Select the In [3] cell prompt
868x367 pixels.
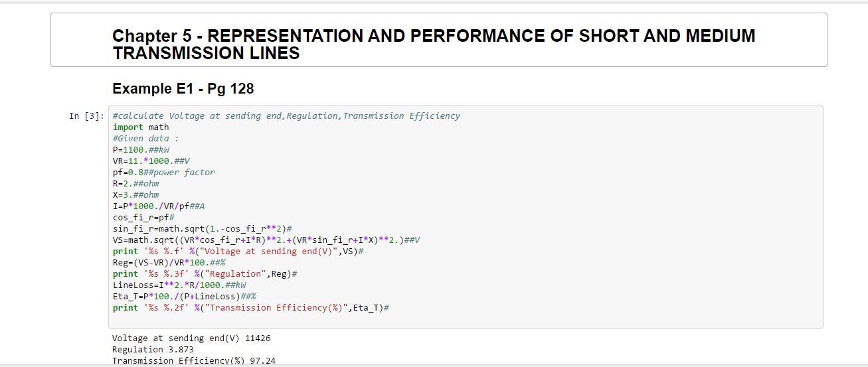(86, 116)
